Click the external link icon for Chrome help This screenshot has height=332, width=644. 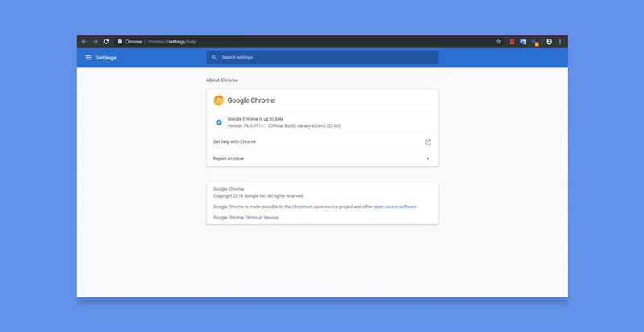[427, 141]
